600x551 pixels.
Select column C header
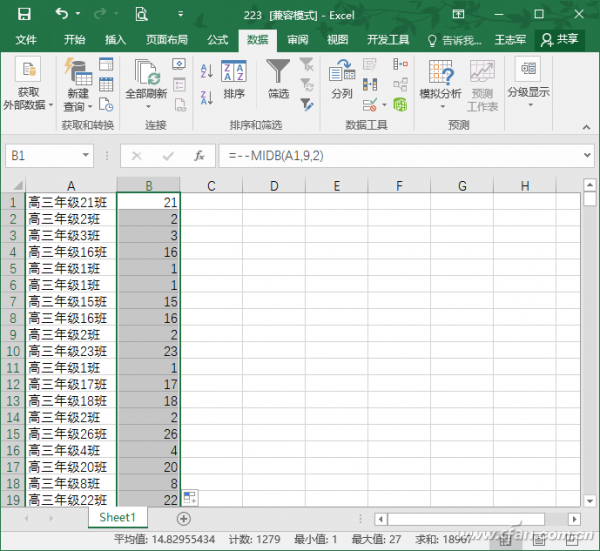click(211, 186)
